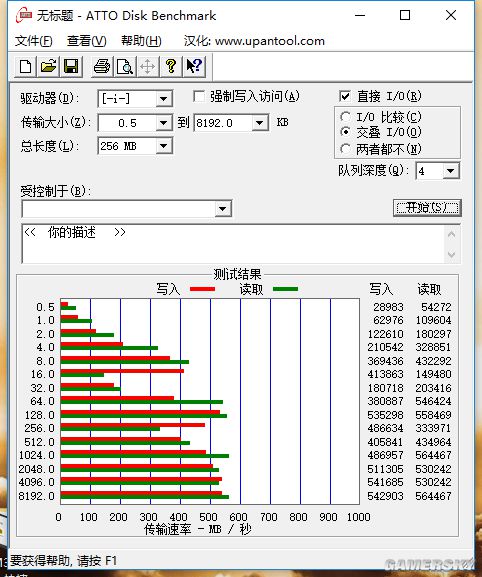Viewport: 482px width, 577px height.
Task: Open the 文件(F) menu
Action: [33, 40]
